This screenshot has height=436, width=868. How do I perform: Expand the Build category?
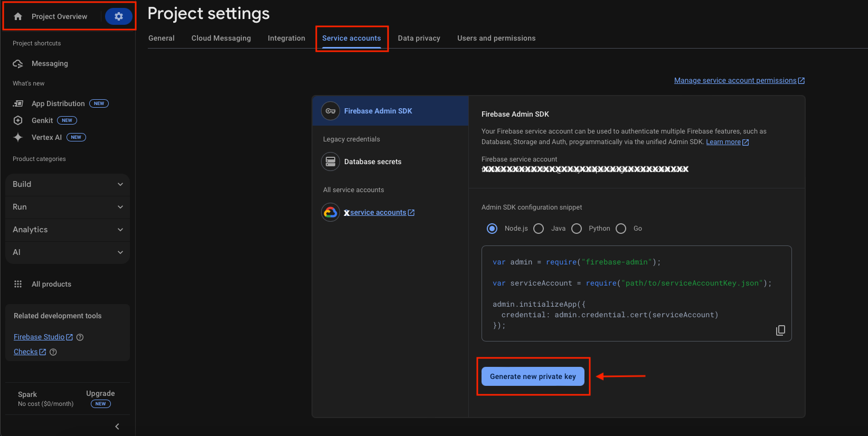coord(68,184)
